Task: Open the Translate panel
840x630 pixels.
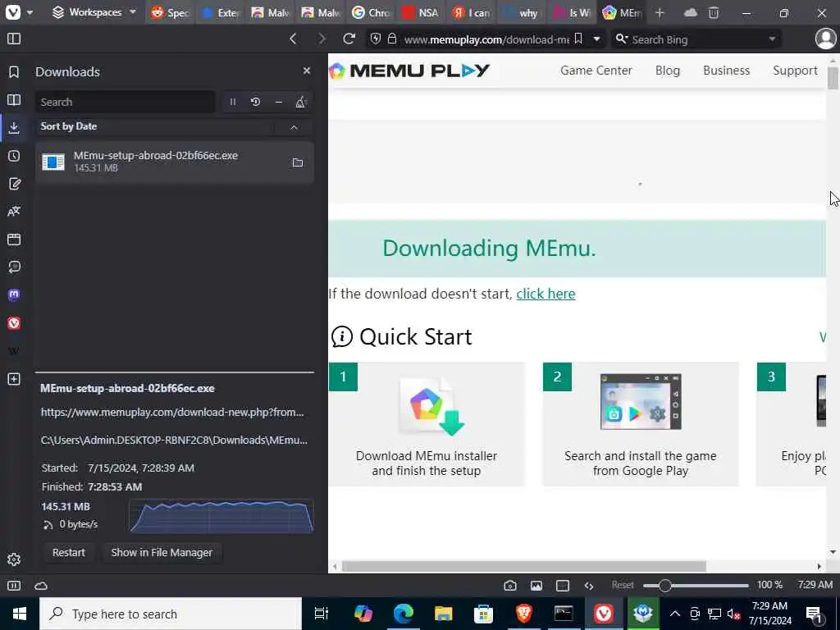Action: click(x=14, y=212)
